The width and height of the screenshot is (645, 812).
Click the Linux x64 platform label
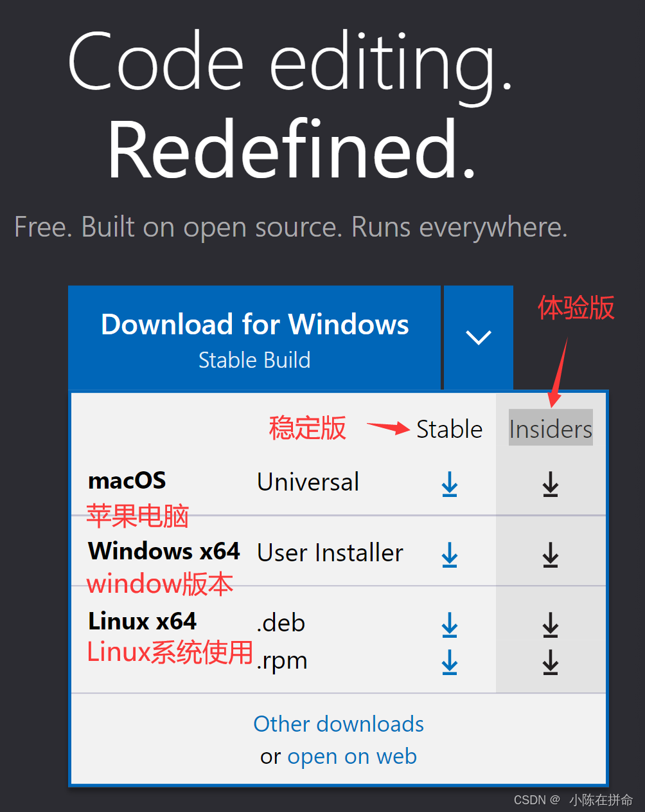(142, 621)
